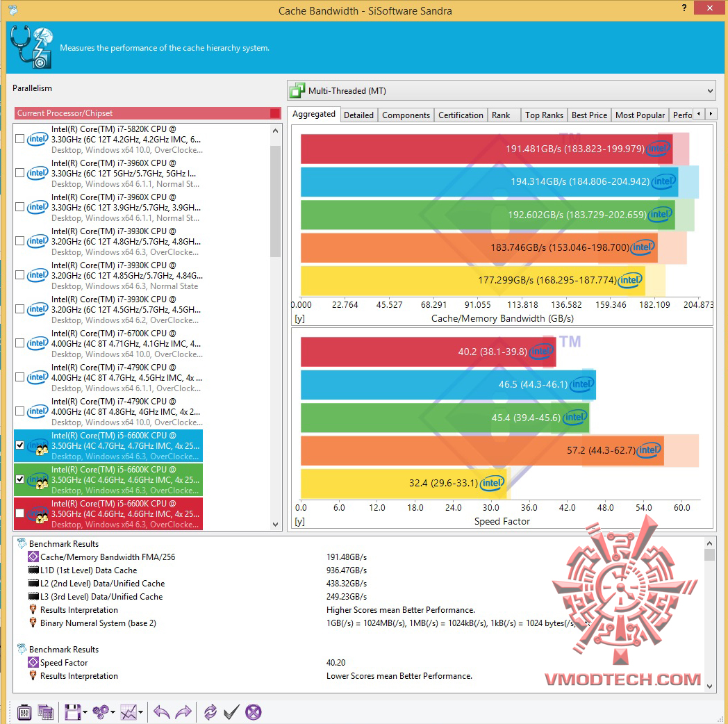Check the i7-3960X 5GHz/5.7GHz checkbox

(x=19, y=173)
